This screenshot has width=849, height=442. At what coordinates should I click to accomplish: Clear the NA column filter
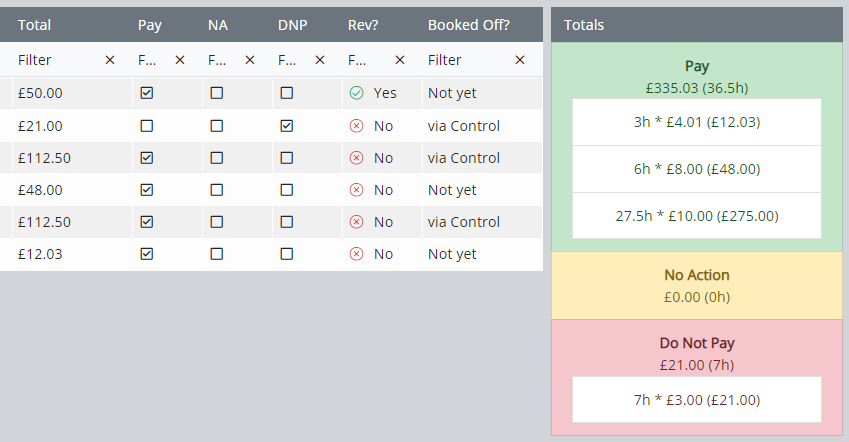(x=250, y=60)
